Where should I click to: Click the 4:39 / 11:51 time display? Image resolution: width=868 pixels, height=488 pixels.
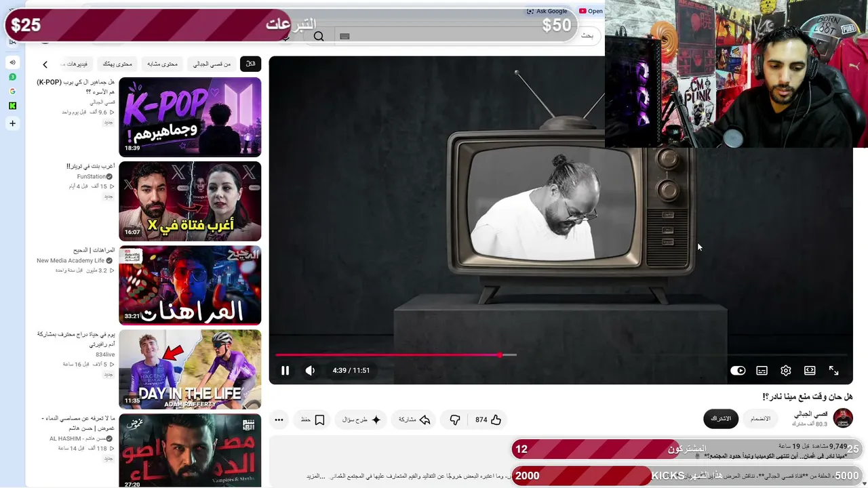(x=351, y=371)
